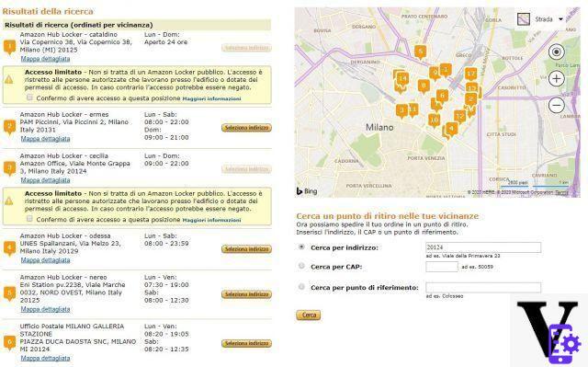Click the address input field containing 20124
The width and height of the screenshot is (588, 367).
pyautogui.click(x=483, y=247)
